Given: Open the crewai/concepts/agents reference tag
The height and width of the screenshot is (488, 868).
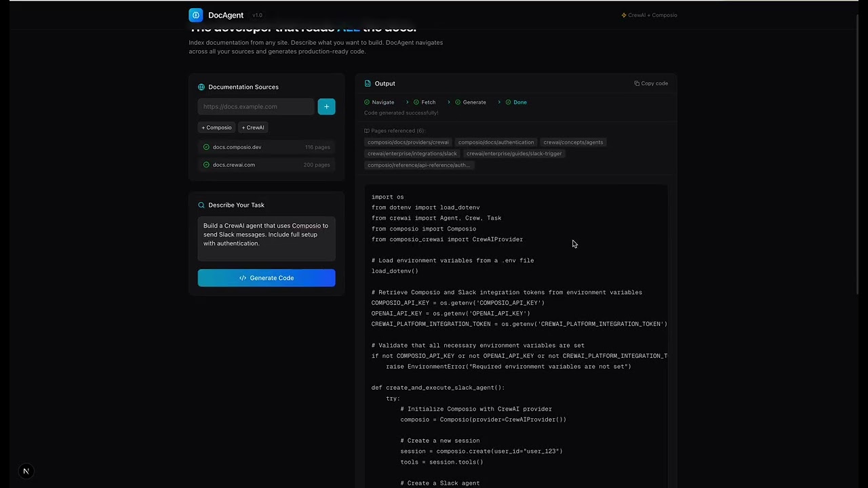Looking at the screenshot, I should pyautogui.click(x=573, y=142).
